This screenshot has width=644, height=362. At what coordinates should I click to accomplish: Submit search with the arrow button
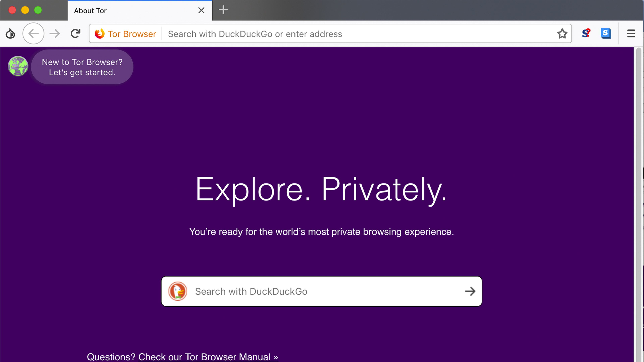click(470, 291)
